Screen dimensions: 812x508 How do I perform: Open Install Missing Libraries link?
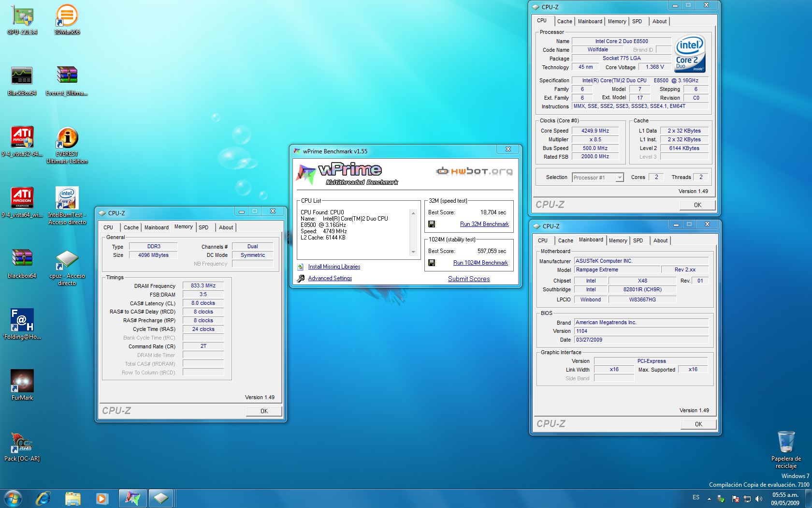(x=334, y=267)
